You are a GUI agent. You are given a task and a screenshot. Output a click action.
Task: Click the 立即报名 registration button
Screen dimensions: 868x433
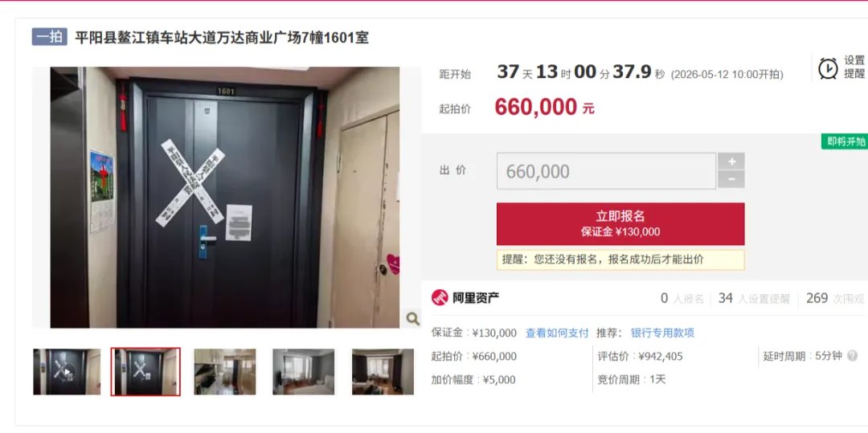click(620, 223)
